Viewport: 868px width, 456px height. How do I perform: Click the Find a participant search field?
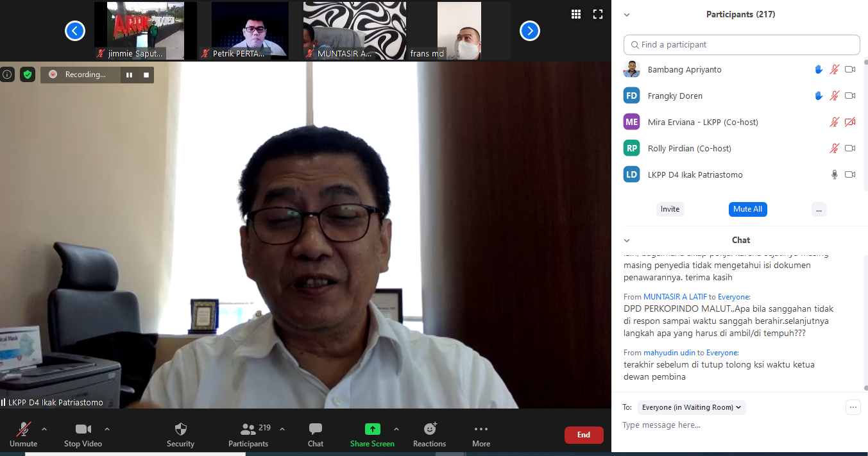point(742,45)
